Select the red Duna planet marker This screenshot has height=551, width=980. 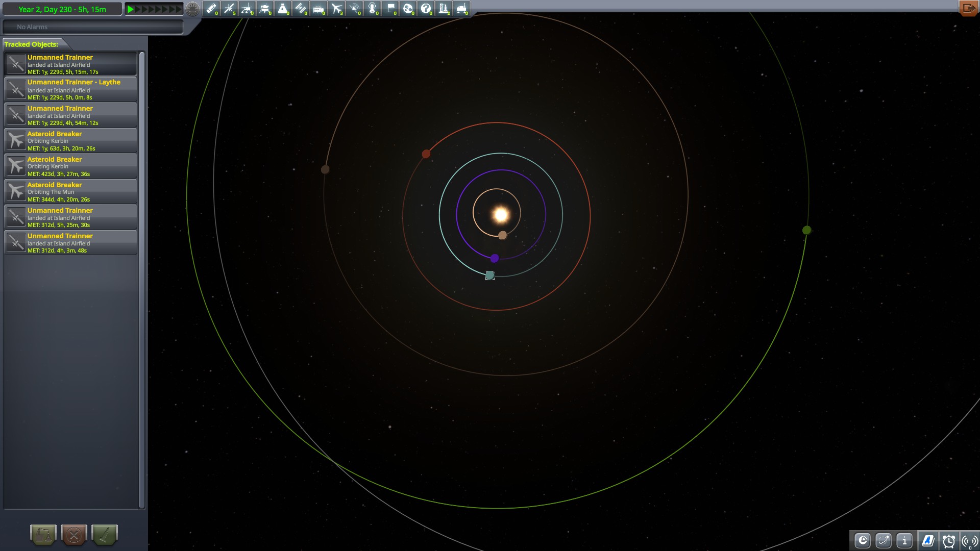426,154
